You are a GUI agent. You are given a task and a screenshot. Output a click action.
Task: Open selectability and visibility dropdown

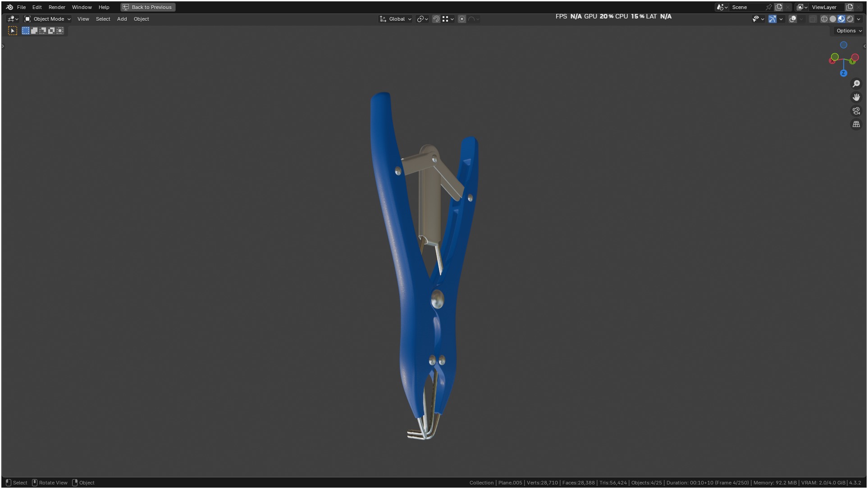coord(758,19)
